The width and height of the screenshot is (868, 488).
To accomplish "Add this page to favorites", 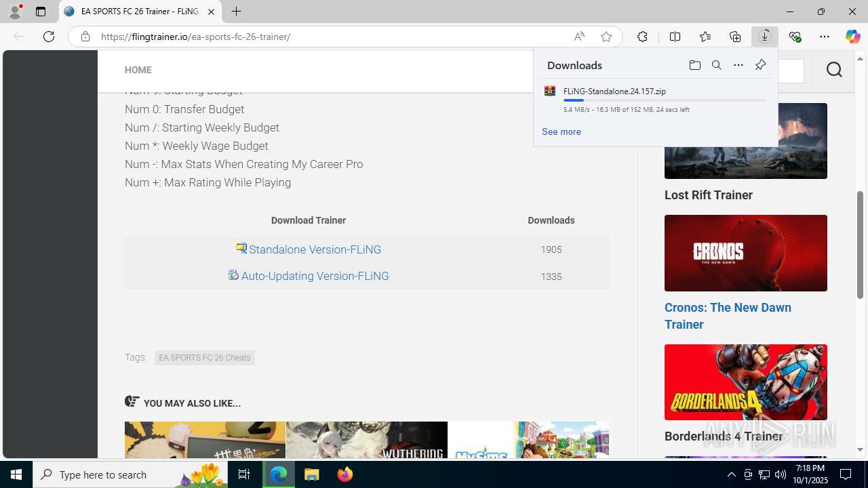I will click(x=606, y=37).
